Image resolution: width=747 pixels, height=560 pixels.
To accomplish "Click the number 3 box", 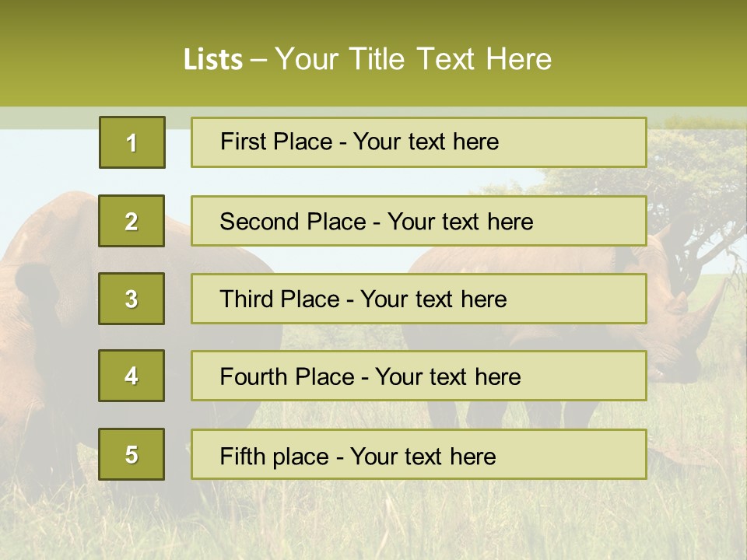I will [x=132, y=299].
